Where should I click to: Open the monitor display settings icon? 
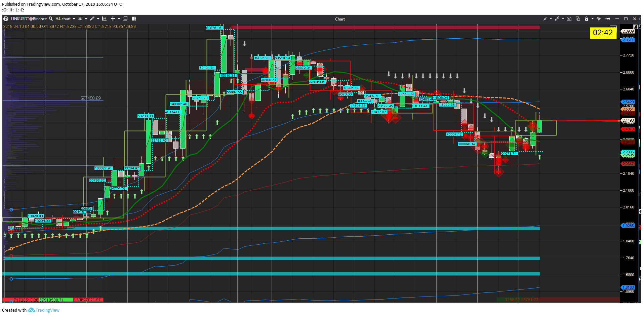(x=80, y=19)
